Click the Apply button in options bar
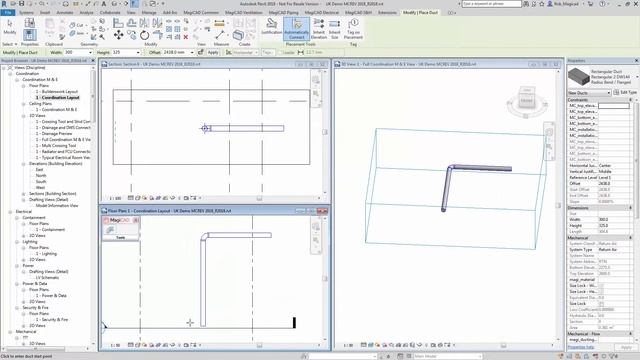 213,53
